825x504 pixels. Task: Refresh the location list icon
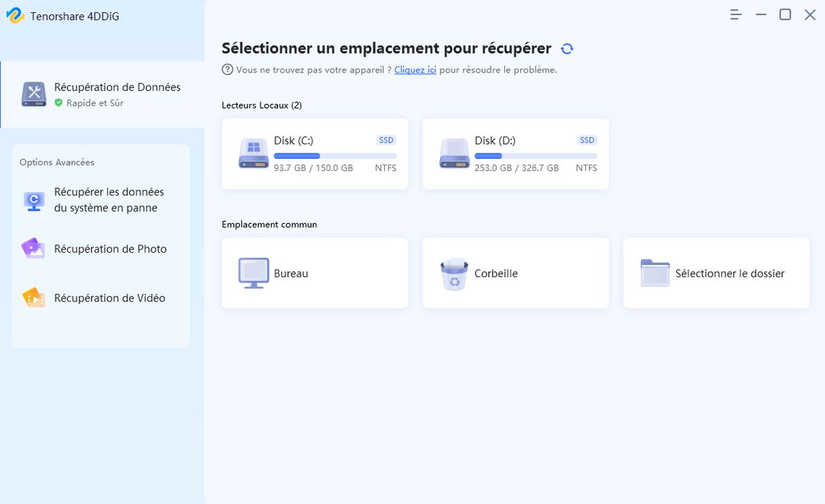point(567,49)
